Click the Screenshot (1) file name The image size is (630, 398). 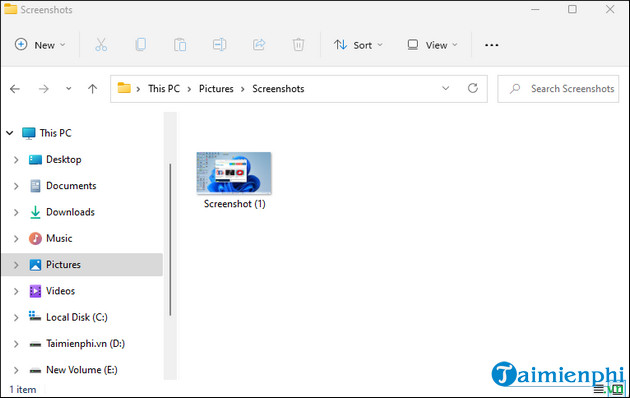click(235, 204)
